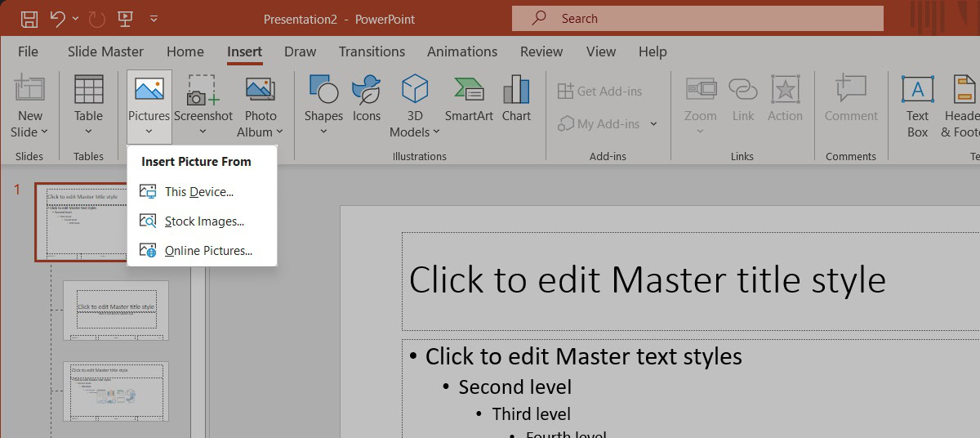Click the Undo arrow icon

pyautogui.click(x=56, y=19)
